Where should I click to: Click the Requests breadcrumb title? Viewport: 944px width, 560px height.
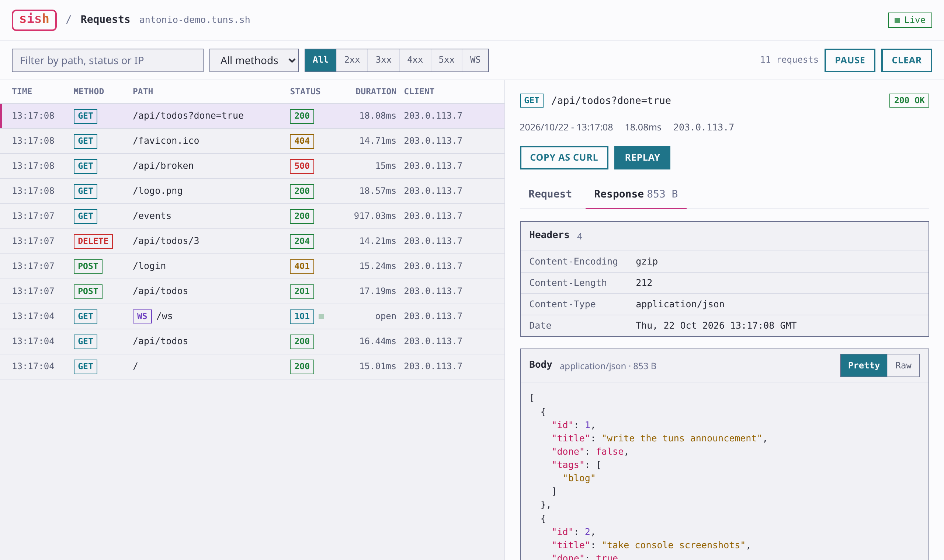point(105,20)
